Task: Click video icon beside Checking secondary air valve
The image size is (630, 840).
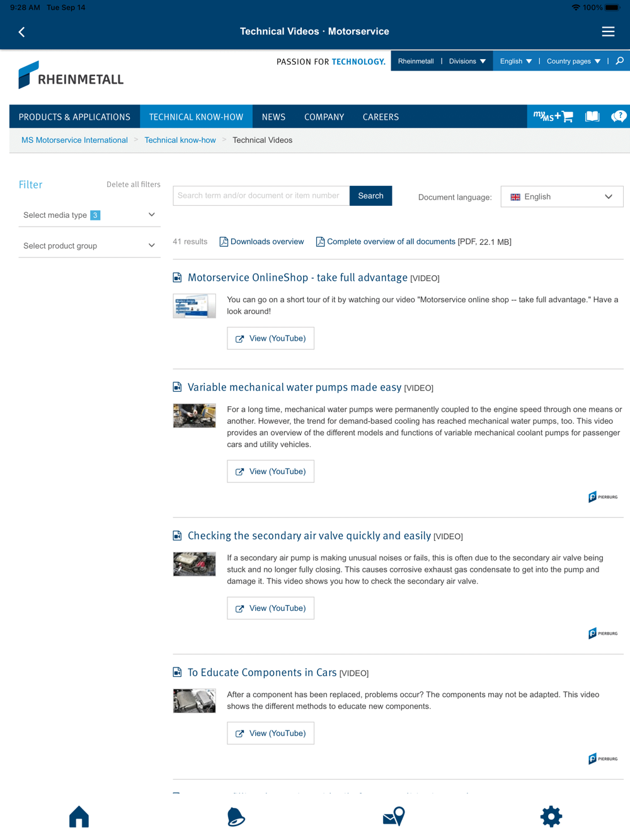Action: (x=177, y=536)
